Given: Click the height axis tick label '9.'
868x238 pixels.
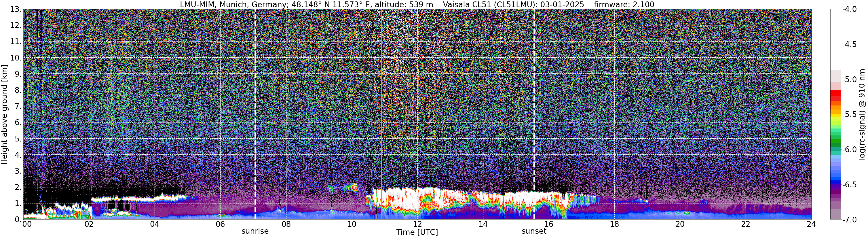Looking at the screenshot, I should coord(18,74).
